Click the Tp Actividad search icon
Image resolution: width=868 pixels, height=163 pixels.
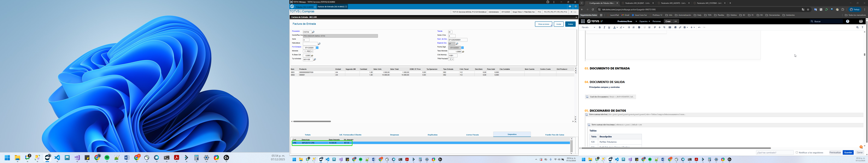(x=315, y=59)
